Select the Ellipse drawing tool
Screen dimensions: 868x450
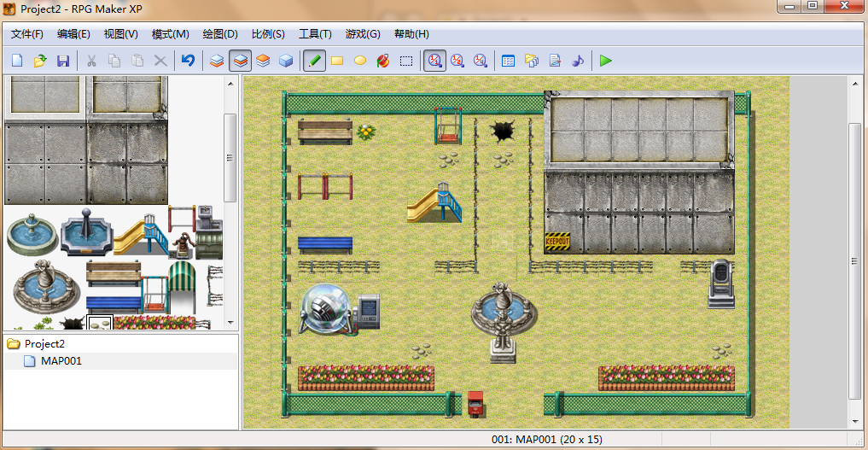(x=360, y=61)
